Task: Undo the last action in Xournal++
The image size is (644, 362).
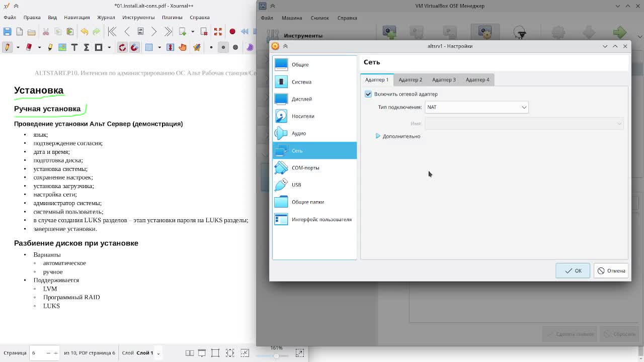Action: tap(84, 32)
